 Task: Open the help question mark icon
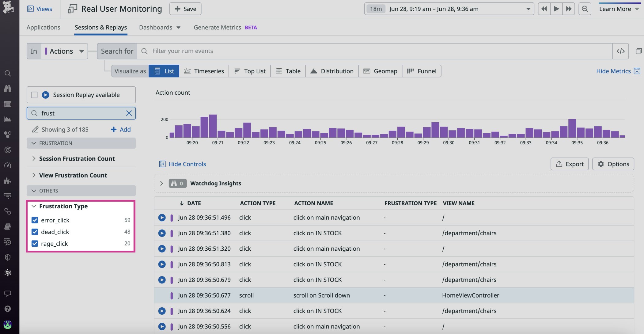click(x=8, y=309)
